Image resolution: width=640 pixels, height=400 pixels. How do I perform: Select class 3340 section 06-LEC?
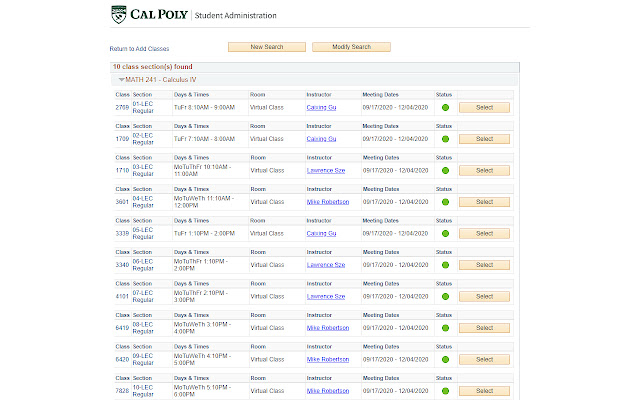(484, 265)
